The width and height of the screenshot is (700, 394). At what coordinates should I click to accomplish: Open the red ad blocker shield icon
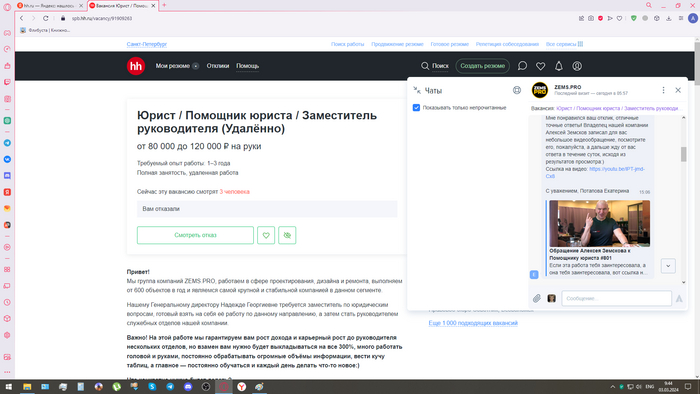[600, 18]
